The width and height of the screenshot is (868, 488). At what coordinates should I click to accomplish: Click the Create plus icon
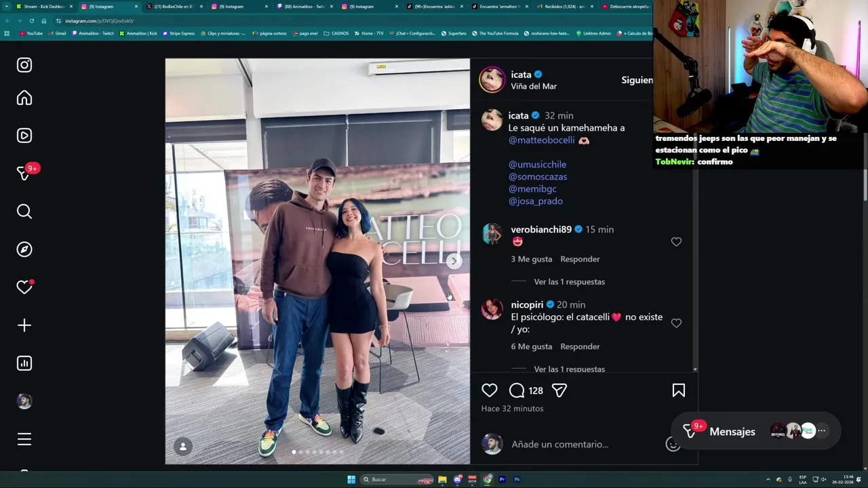(24, 325)
